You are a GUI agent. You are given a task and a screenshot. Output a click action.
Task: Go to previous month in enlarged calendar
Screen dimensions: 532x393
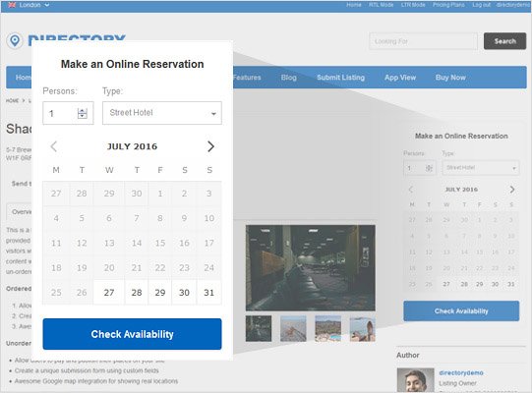coord(54,146)
